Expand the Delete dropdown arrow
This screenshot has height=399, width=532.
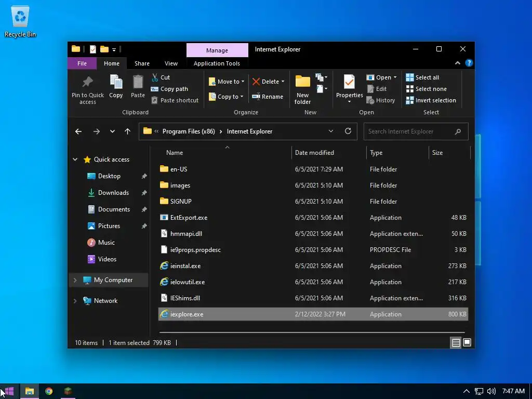(283, 82)
